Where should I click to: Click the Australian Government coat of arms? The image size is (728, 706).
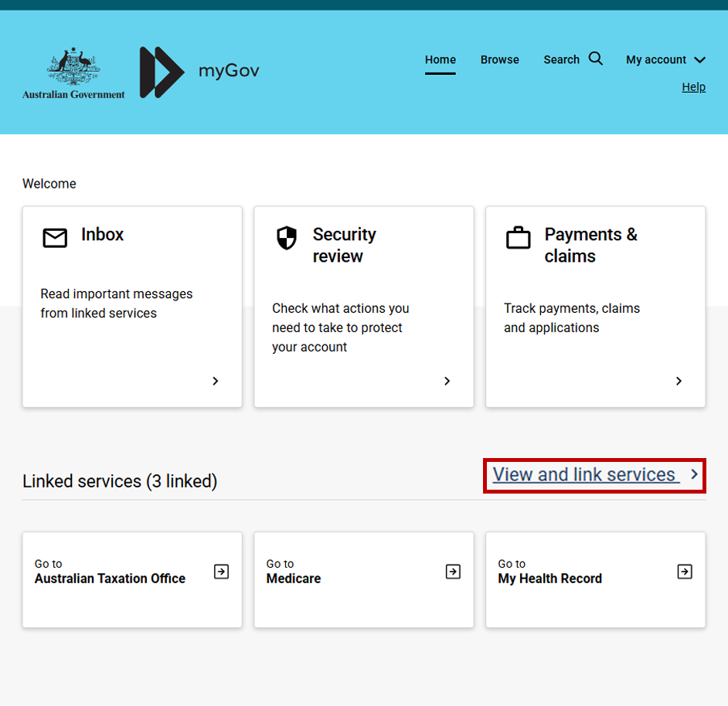[x=73, y=72]
